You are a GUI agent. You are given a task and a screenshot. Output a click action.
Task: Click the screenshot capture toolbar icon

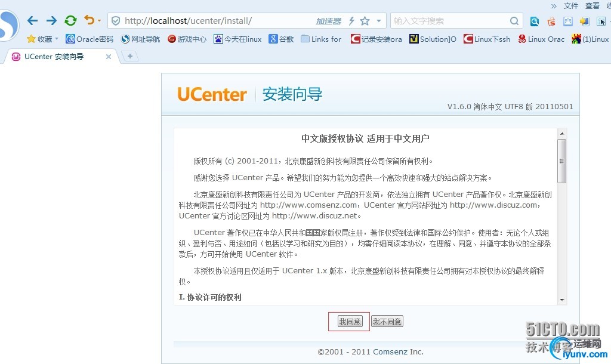coord(601,21)
